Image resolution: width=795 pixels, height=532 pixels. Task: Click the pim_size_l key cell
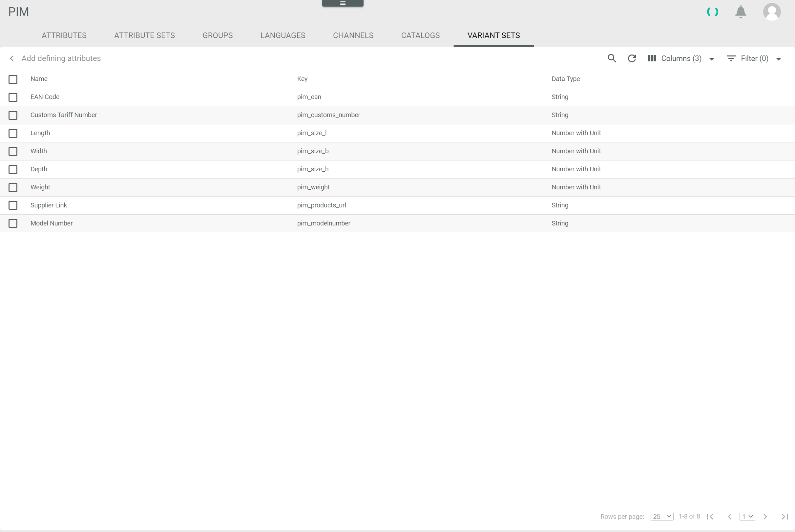pyautogui.click(x=312, y=133)
